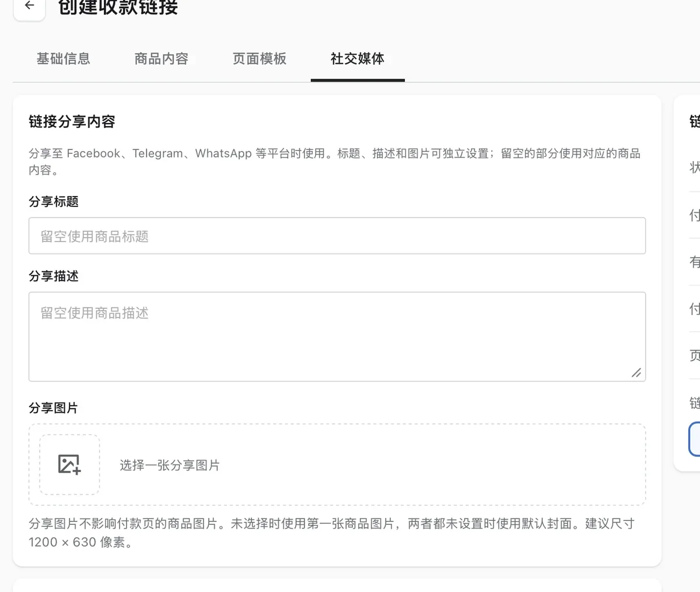Screen dimensions: 700x592
Task: Click the add-image icon for 分享图片
Action: click(69, 464)
